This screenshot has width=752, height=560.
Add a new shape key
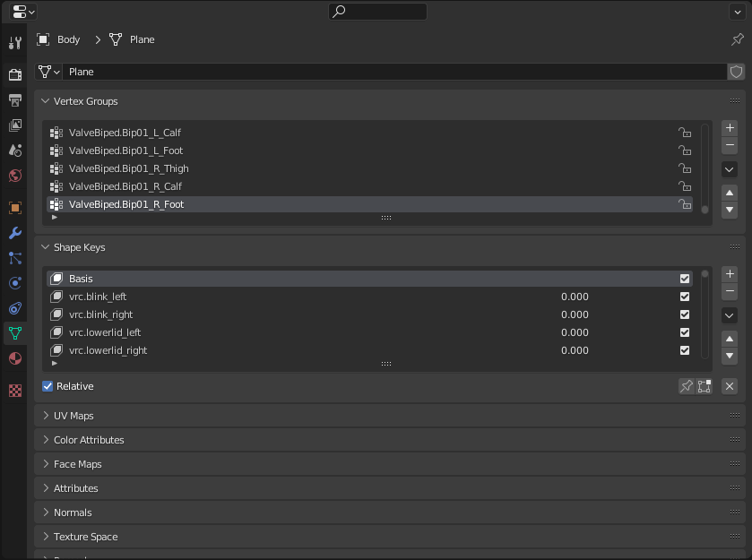pyautogui.click(x=730, y=274)
